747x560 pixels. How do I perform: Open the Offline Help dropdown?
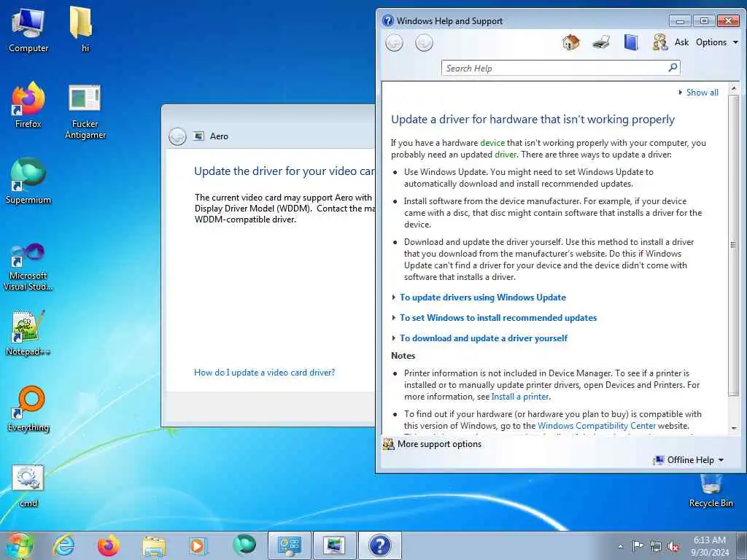[689, 460]
